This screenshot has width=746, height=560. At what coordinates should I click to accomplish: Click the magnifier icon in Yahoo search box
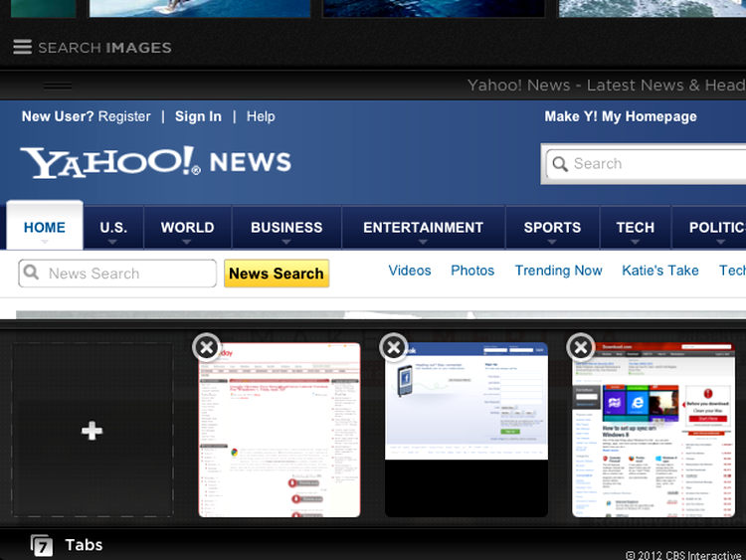[x=560, y=164]
